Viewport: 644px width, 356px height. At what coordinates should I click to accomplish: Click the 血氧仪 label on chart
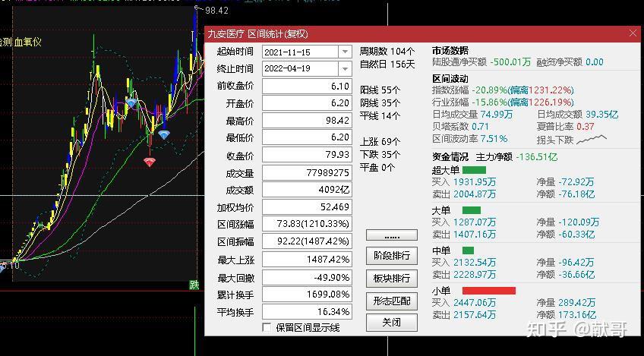pos(27,43)
